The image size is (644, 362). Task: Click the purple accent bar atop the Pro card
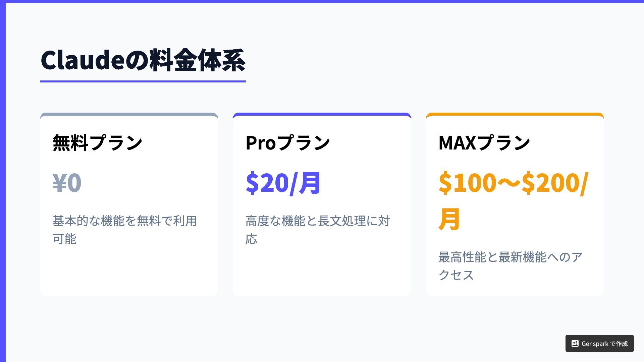(x=322, y=114)
